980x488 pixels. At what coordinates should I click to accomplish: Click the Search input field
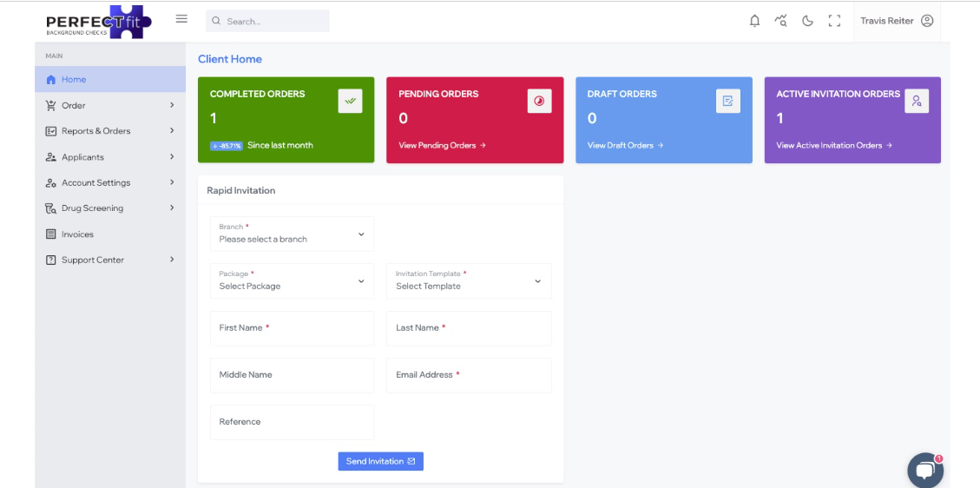[x=267, y=21]
